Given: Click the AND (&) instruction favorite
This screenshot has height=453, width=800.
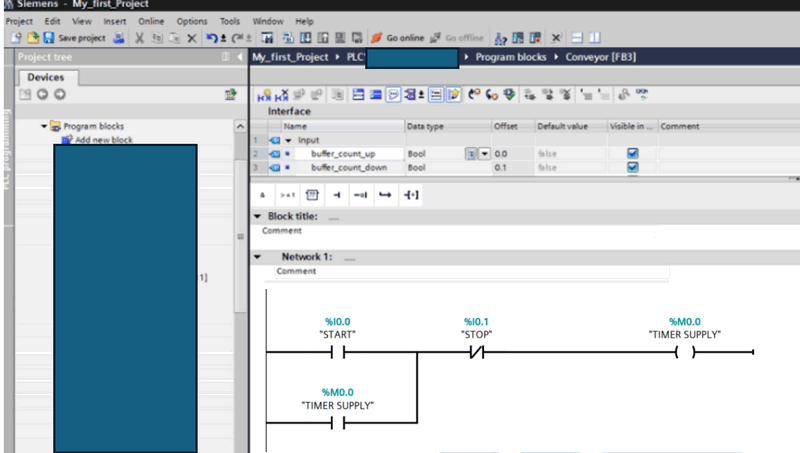Looking at the screenshot, I should [x=263, y=195].
